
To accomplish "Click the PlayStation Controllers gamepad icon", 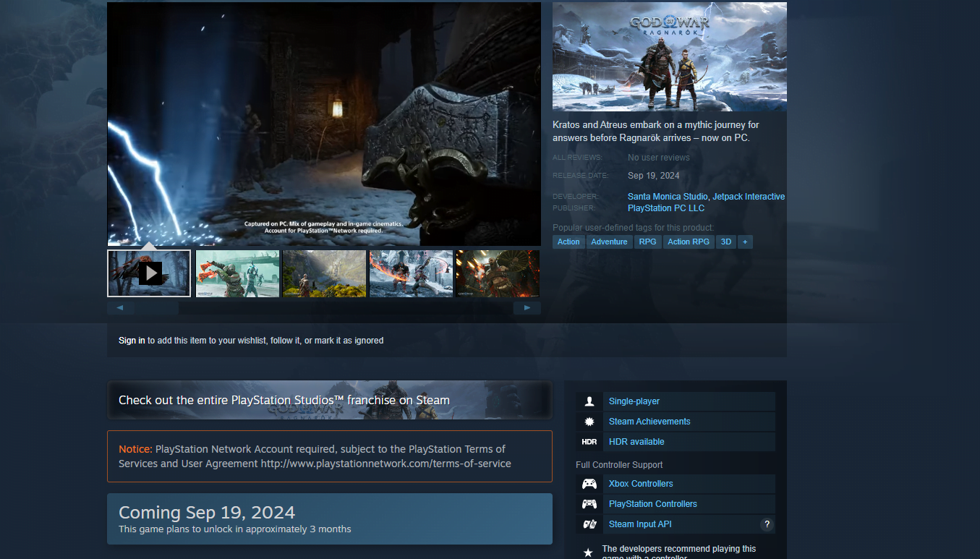I will pyautogui.click(x=589, y=504).
